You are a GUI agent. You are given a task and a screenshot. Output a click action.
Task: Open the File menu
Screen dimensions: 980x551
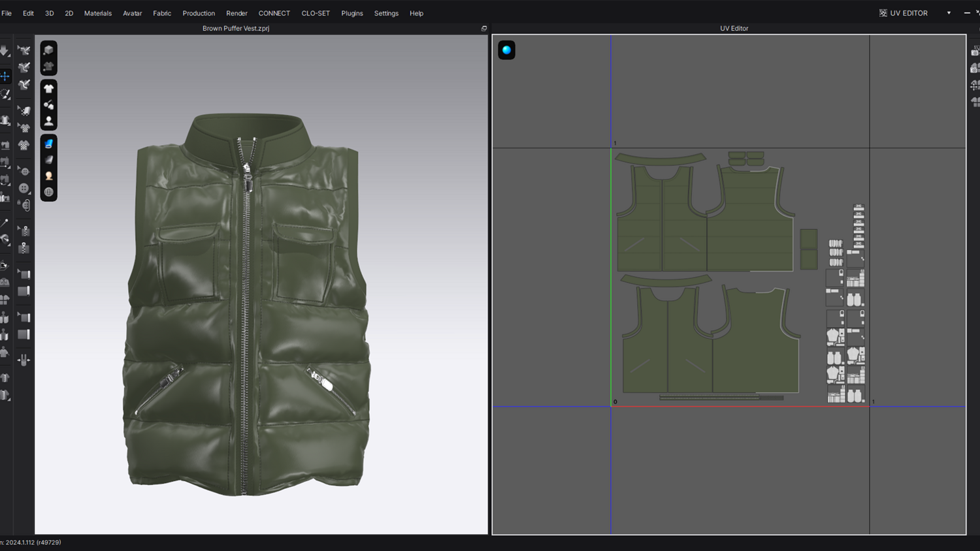7,13
